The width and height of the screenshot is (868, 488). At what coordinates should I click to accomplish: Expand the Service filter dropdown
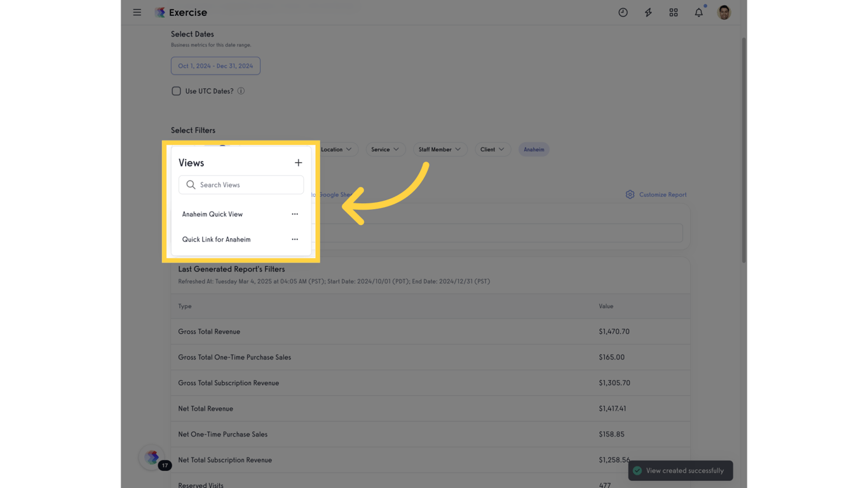[x=385, y=149]
